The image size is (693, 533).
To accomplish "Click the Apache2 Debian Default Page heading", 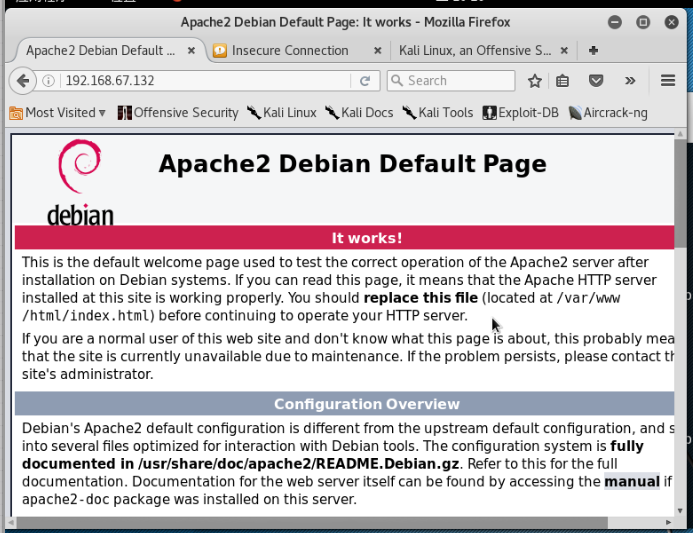I will [353, 164].
